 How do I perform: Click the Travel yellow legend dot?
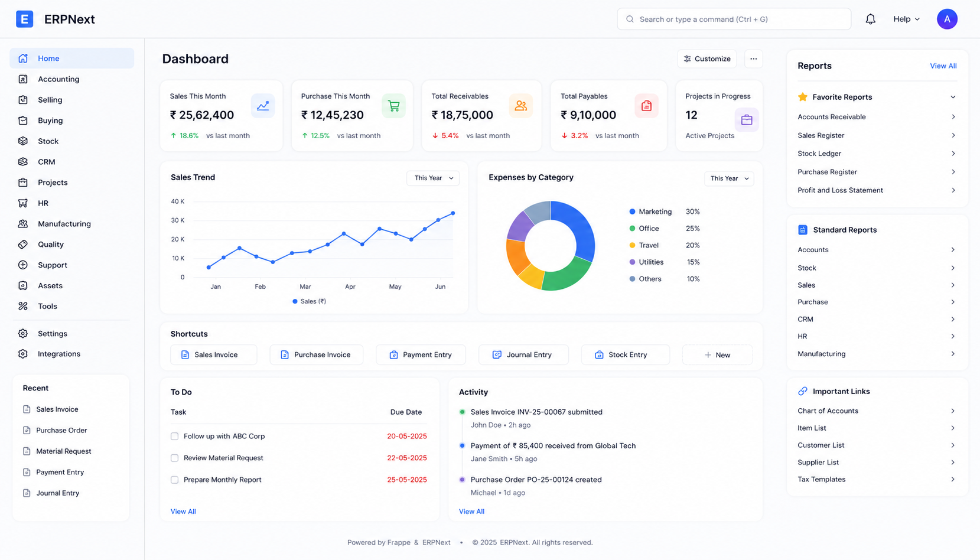coord(632,245)
